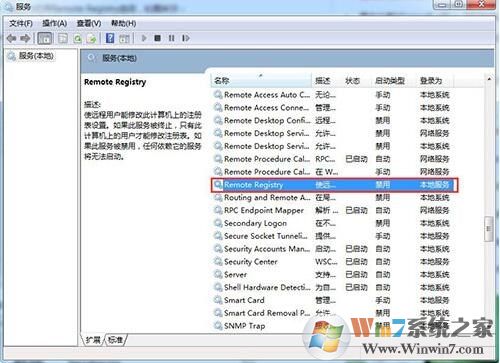Select the Server service name
Viewport: 500px width, 363px height.
coord(235,275)
